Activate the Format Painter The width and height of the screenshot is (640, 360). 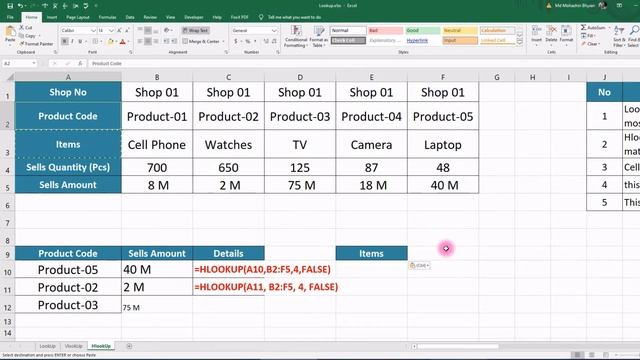click(36, 44)
